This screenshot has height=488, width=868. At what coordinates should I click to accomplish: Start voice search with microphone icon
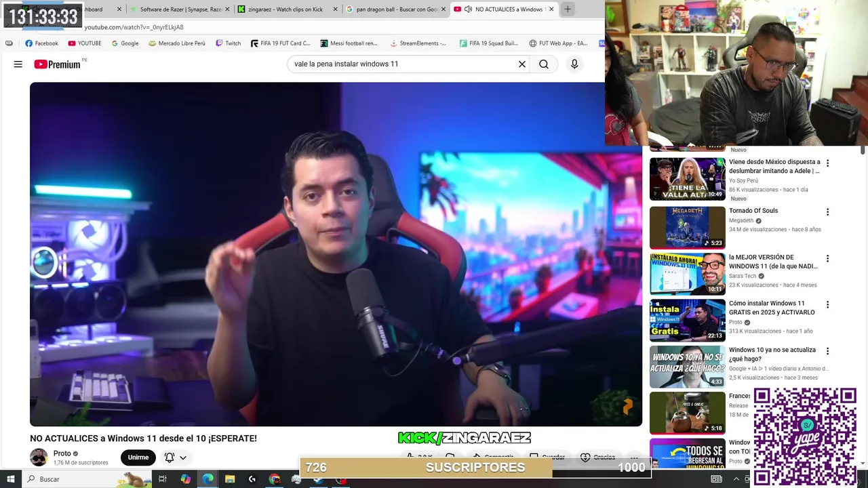pyautogui.click(x=574, y=64)
